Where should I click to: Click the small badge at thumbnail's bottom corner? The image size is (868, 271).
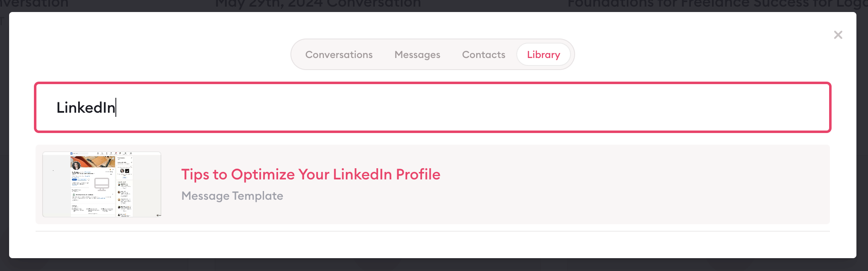(158, 215)
